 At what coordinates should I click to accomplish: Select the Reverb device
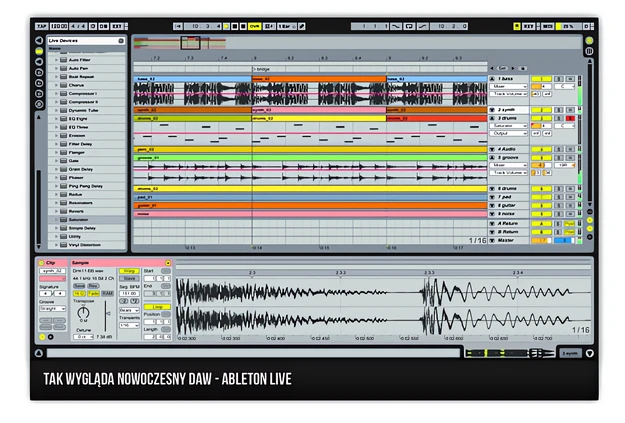(87, 211)
